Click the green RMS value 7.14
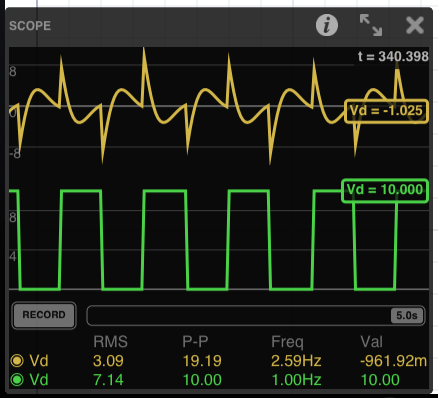This screenshot has width=438, height=398. pos(108,380)
